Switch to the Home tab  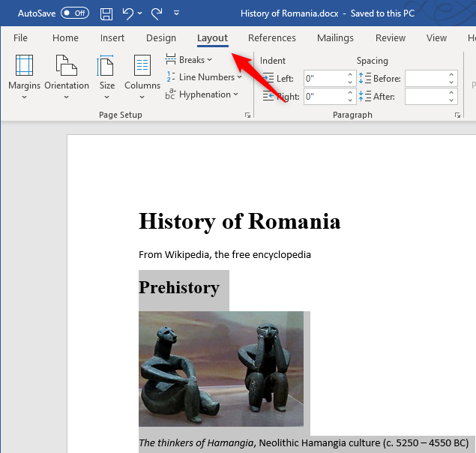coord(65,38)
